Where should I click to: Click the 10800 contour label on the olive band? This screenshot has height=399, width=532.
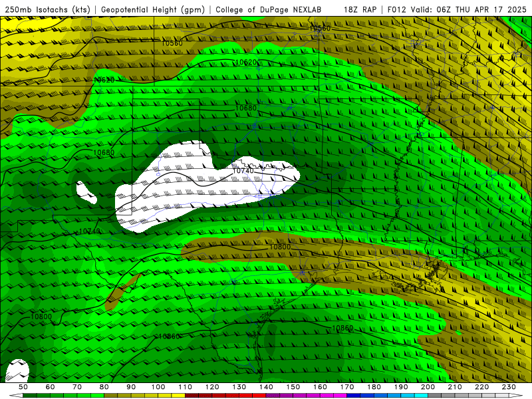click(x=280, y=247)
